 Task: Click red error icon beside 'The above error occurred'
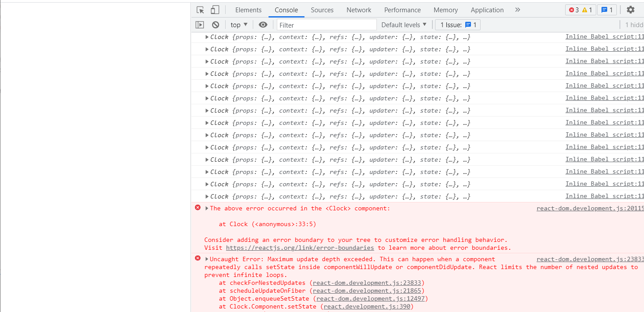pos(198,208)
